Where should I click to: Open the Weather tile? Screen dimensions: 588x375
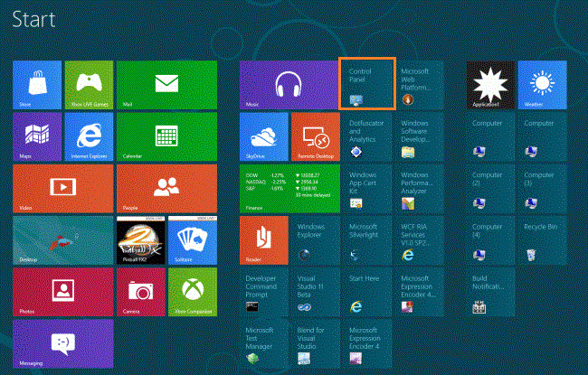pos(542,85)
